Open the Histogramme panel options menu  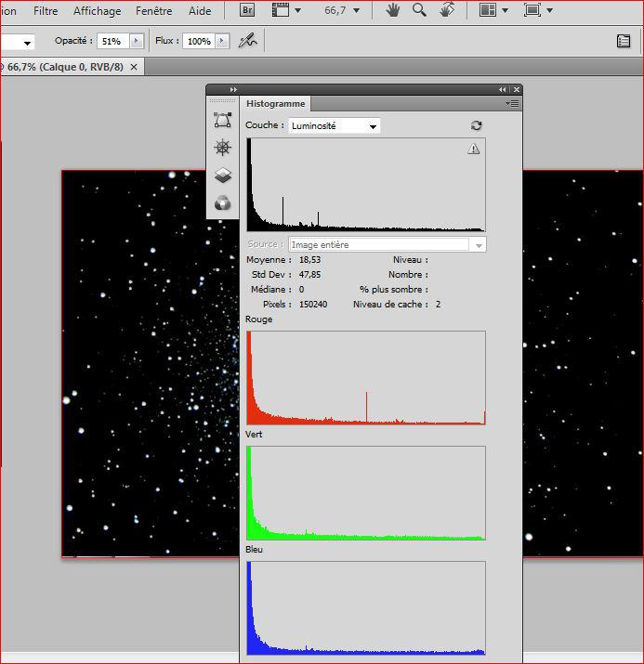pyautogui.click(x=512, y=103)
